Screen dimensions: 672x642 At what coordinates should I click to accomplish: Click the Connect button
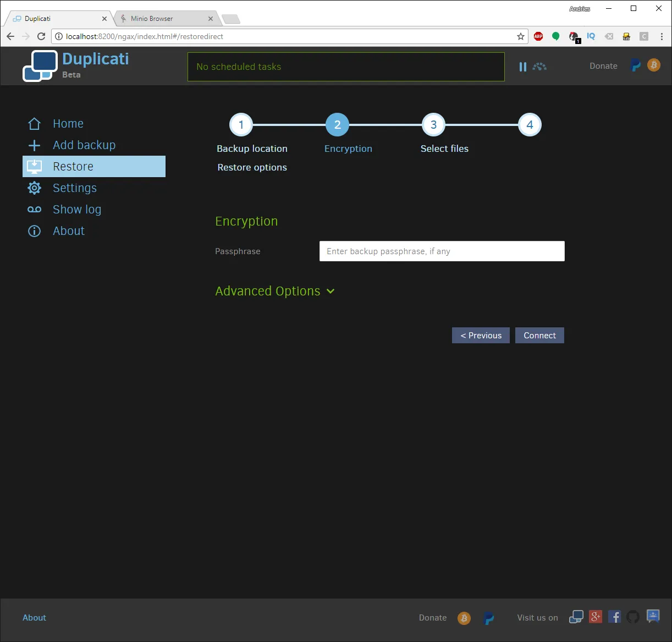(x=539, y=336)
